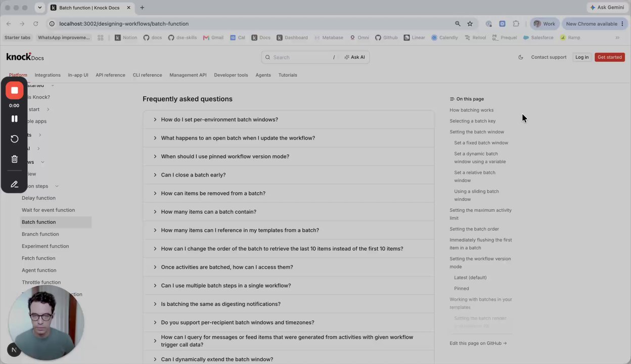
Task: Open the Notion bookmark
Action: (x=126, y=37)
